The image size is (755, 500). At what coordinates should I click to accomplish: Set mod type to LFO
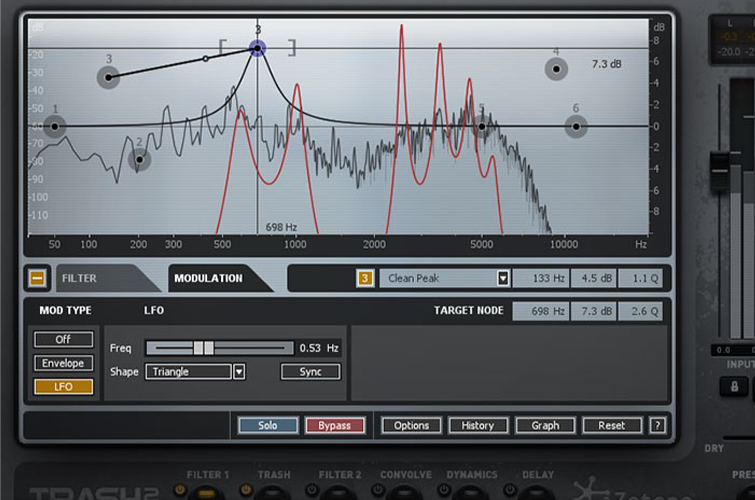click(x=63, y=387)
